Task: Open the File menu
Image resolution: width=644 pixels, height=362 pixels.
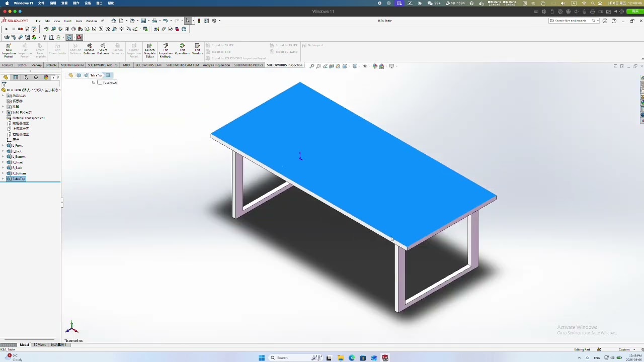Action: (x=38, y=21)
